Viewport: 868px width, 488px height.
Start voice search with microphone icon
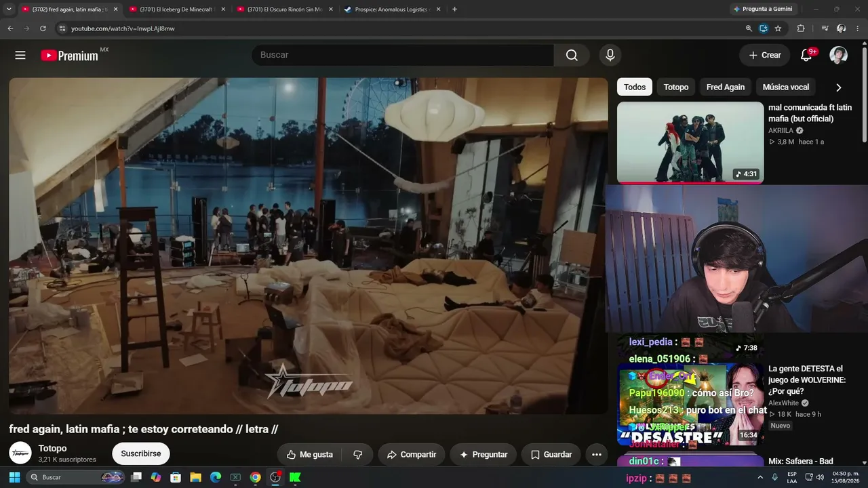point(610,56)
